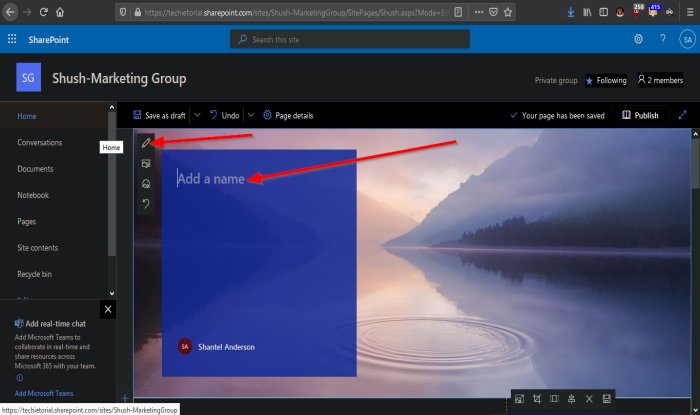This screenshot has width=700, height=415.
Task: Open the SharePoint help question mark
Action: (x=662, y=39)
